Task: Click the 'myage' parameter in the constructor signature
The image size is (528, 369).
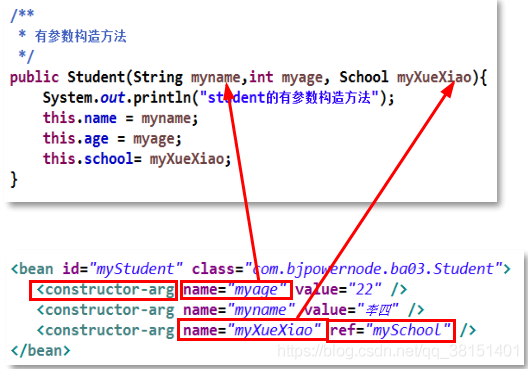Action: [x=302, y=77]
